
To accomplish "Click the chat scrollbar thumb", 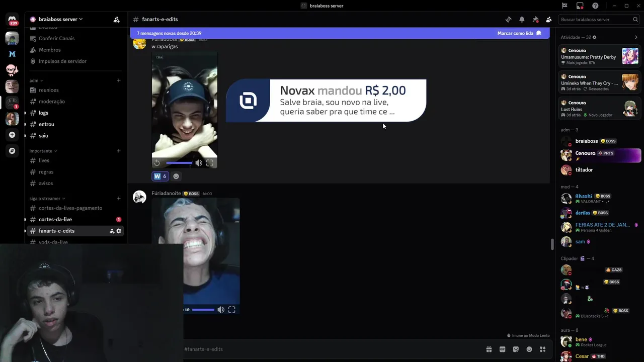I will coord(552,244).
